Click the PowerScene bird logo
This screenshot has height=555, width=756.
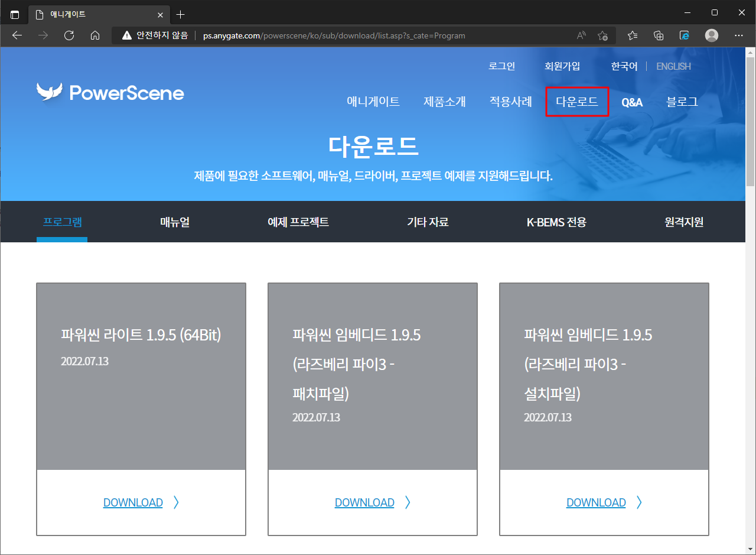pyautogui.click(x=49, y=92)
